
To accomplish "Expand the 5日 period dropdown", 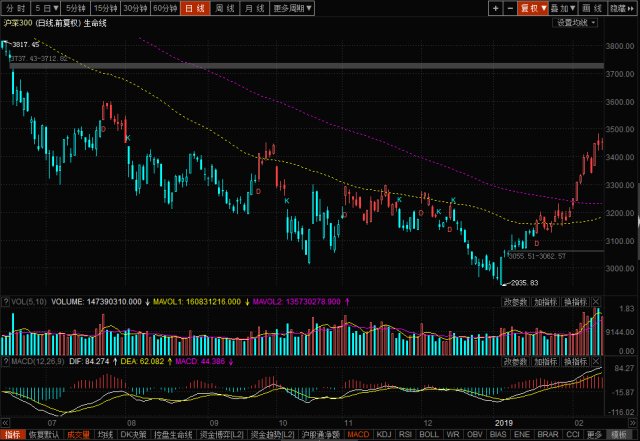I will [46, 8].
